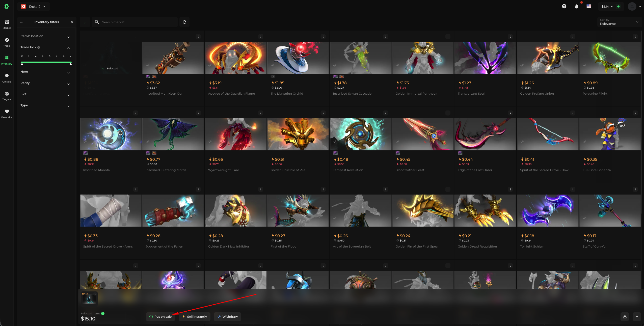Open Inventory filters more options dots
Screen dimensions: 644x326
click(21, 22)
